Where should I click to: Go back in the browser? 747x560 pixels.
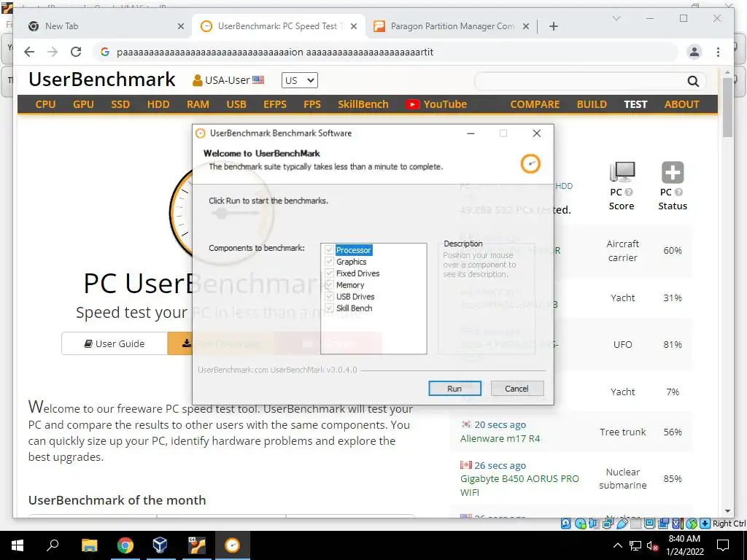coord(29,52)
